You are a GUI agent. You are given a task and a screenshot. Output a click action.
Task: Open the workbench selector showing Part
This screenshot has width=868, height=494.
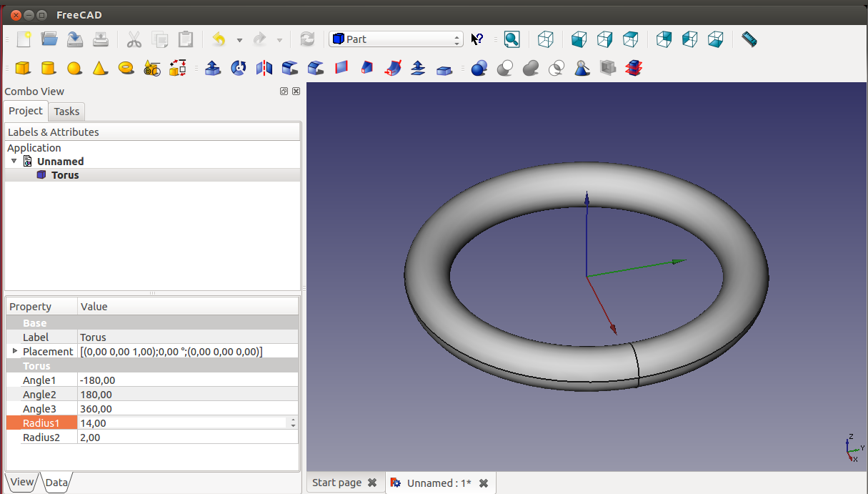pyautogui.click(x=396, y=39)
